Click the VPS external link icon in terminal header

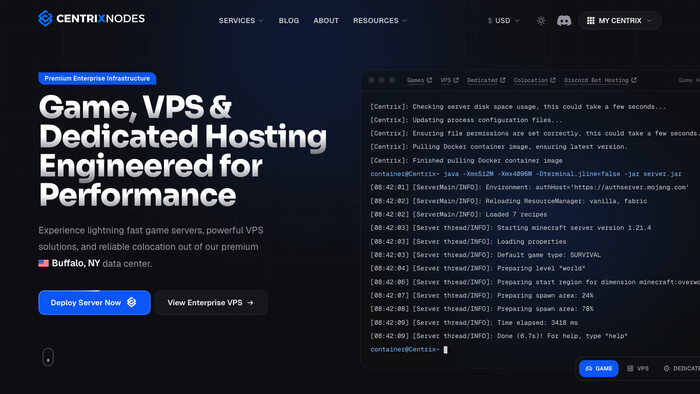(456, 80)
